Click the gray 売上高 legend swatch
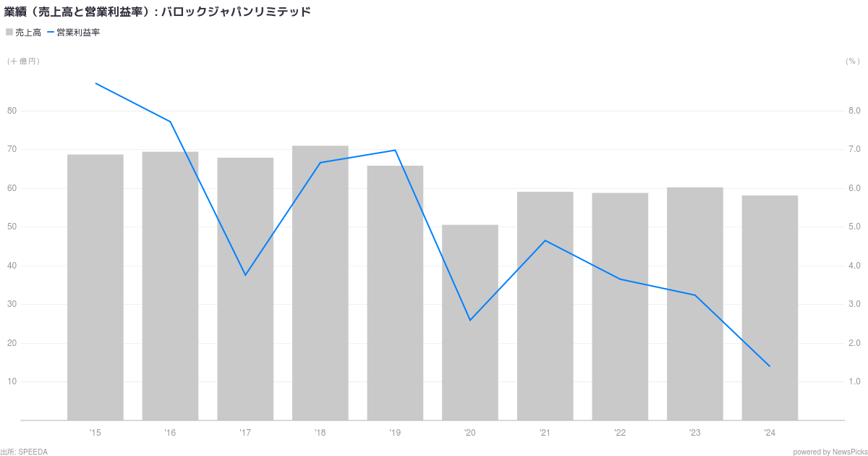Image resolution: width=868 pixels, height=456 pixels. tap(9, 32)
